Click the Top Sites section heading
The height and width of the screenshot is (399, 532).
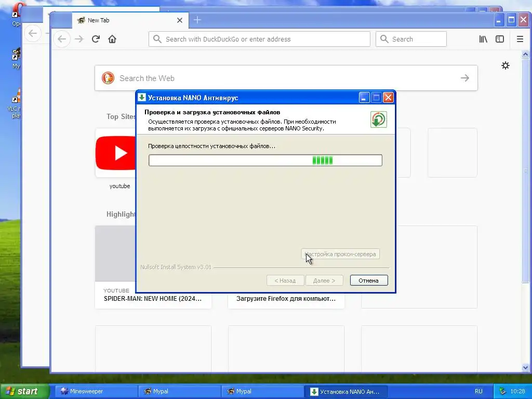(x=121, y=116)
